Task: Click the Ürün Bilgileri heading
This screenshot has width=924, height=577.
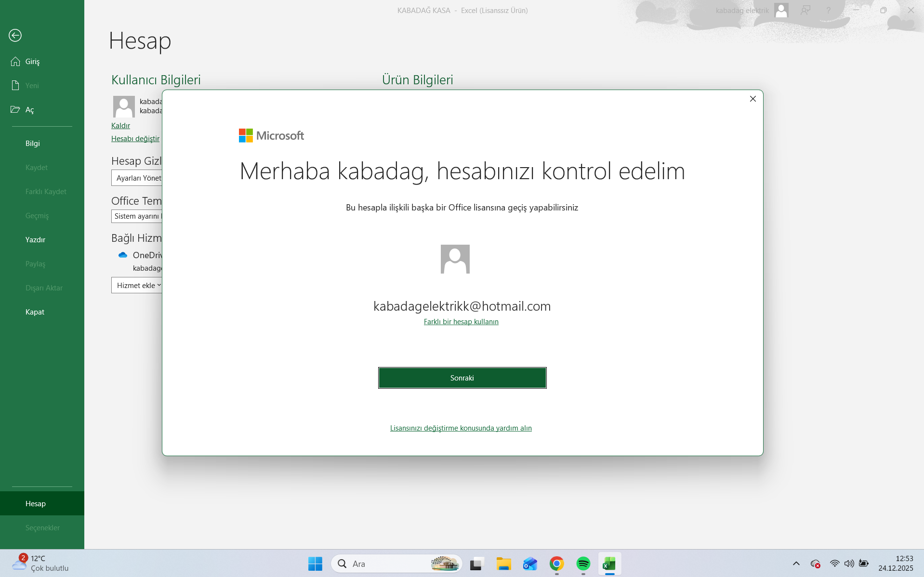Action: 418,80
